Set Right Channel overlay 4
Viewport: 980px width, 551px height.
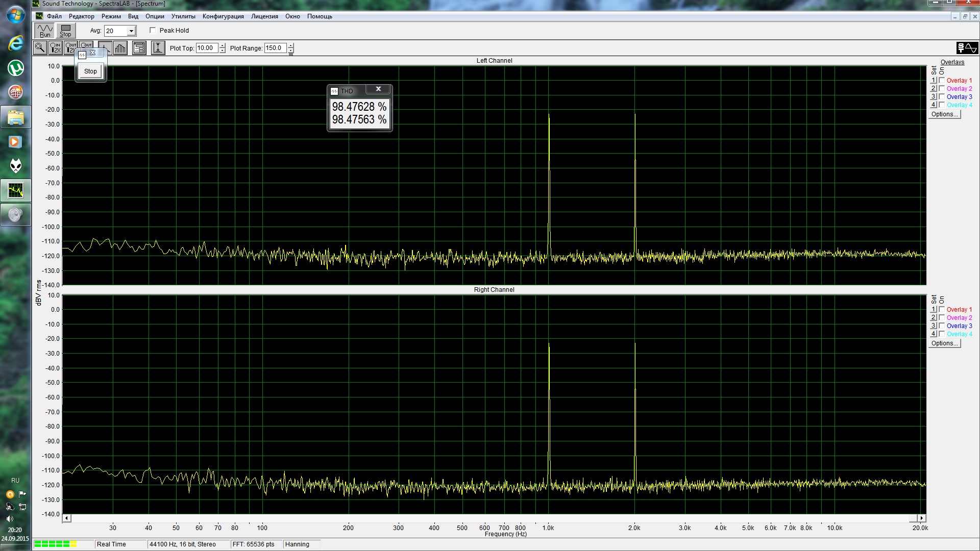934,334
